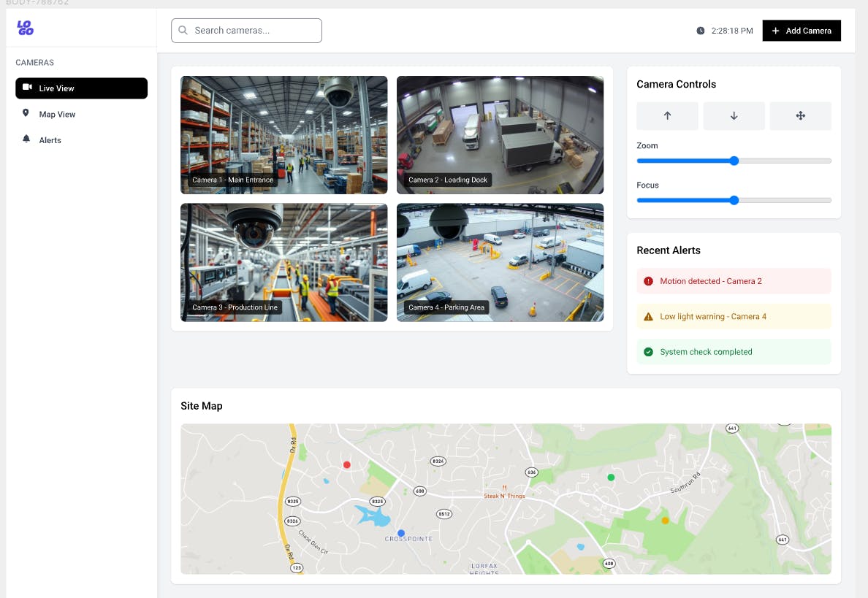Switch to Map View
The height and width of the screenshot is (598, 868).
click(81, 114)
